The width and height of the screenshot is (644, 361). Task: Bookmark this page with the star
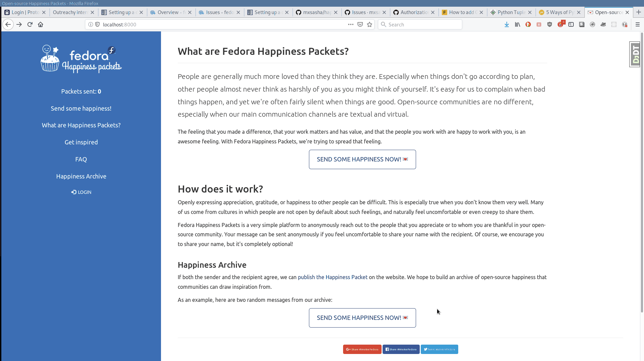[370, 24]
